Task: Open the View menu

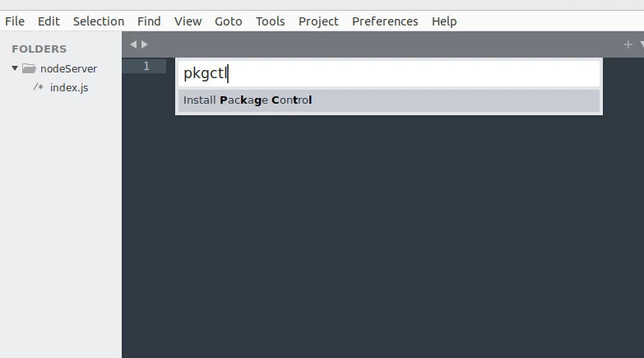Action: 188,21
